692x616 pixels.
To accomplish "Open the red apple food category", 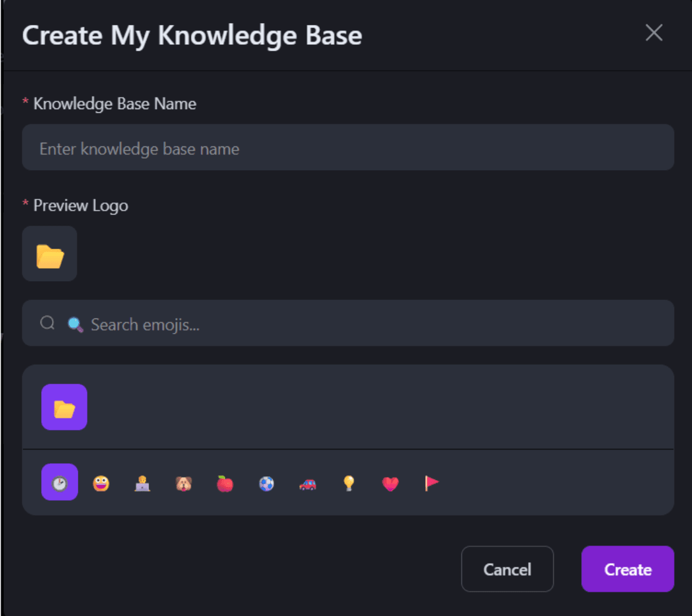I will pyautogui.click(x=224, y=483).
